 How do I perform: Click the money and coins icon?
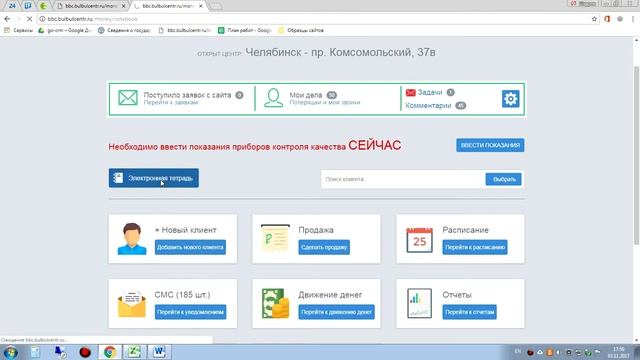276,303
